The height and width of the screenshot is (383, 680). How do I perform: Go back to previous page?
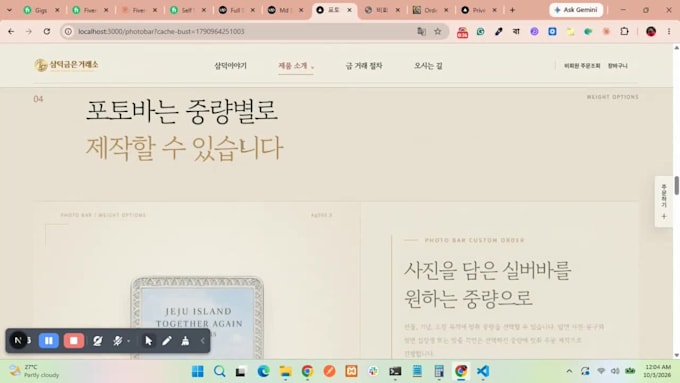click(x=11, y=31)
